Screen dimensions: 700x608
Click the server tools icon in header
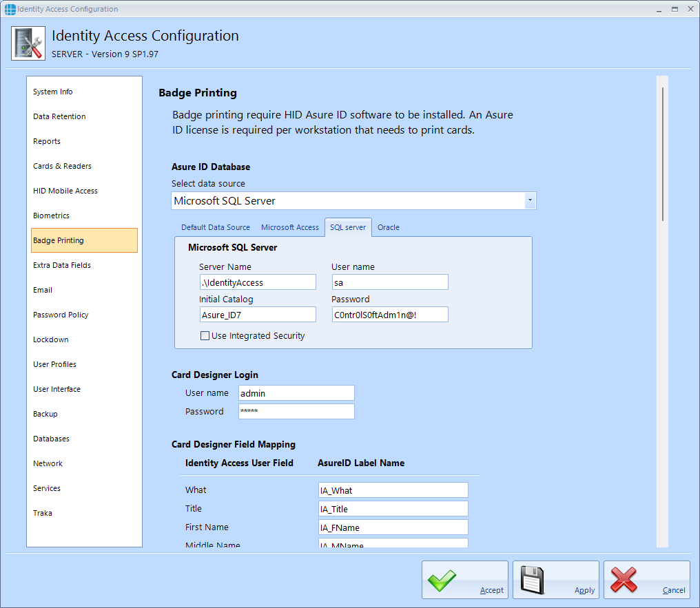(28, 43)
